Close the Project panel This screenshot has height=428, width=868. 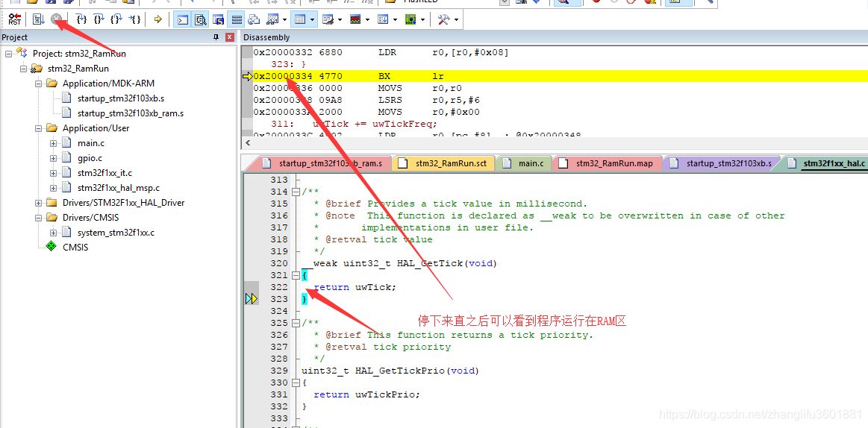[x=229, y=37]
